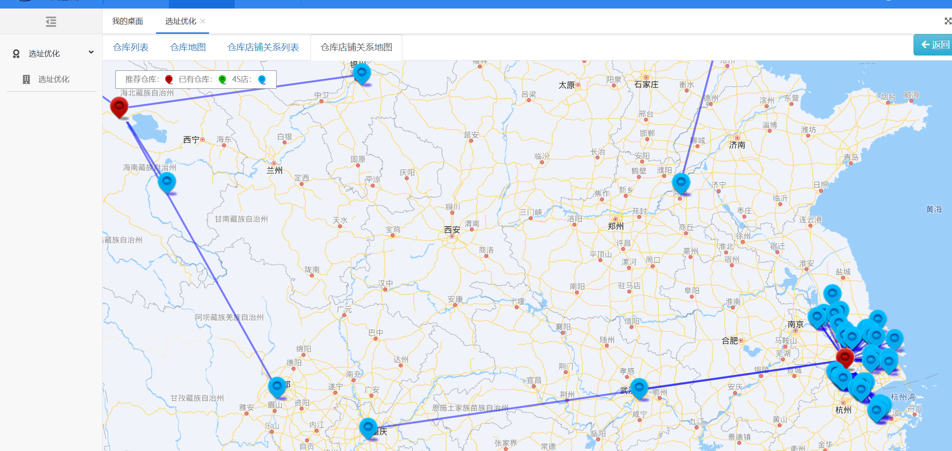The image size is (952, 451).
Task: Expand the 选址优化 sidebar group arrow
Action: click(91, 53)
